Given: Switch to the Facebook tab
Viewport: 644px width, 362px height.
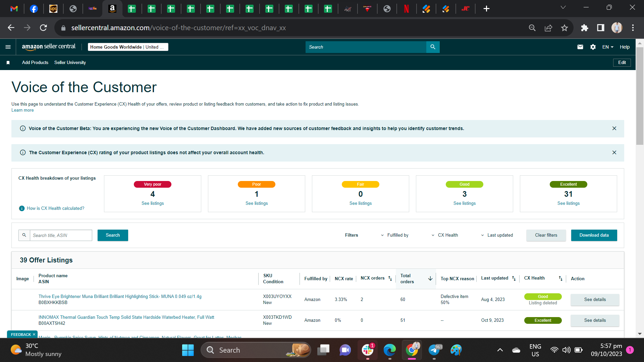Looking at the screenshot, I should click(x=34, y=9).
